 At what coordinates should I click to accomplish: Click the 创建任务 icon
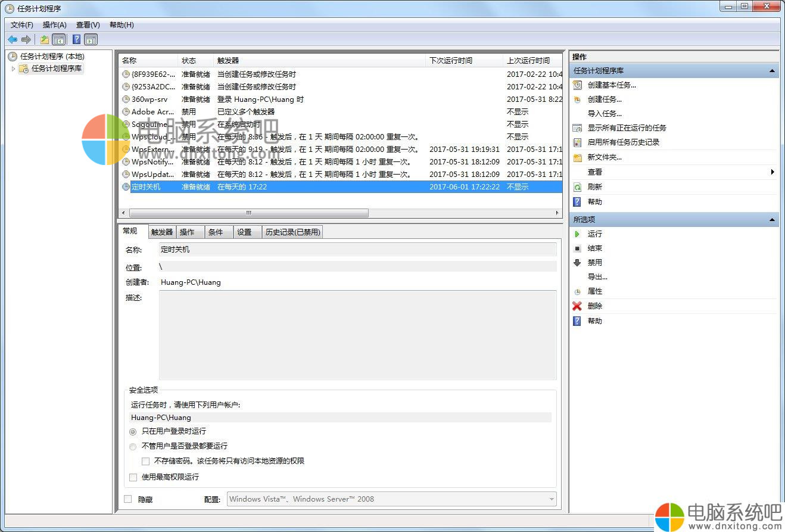577,99
